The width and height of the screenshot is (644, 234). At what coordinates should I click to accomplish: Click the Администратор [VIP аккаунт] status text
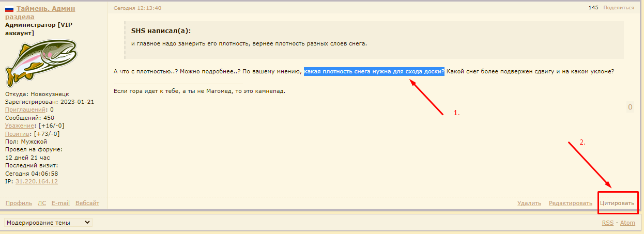(x=39, y=29)
